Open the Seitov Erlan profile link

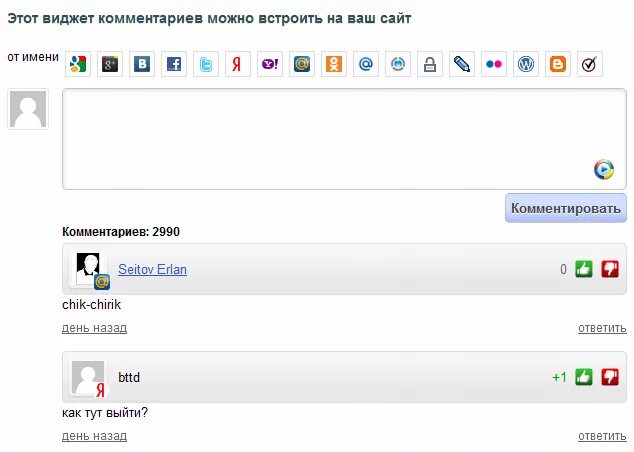pyautogui.click(x=152, y=269)
